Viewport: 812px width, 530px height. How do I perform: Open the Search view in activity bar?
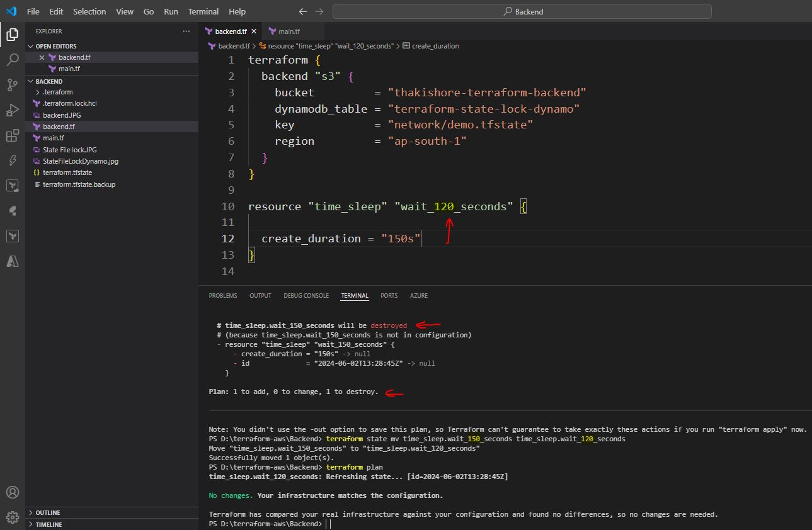click(x=12, y=60)
